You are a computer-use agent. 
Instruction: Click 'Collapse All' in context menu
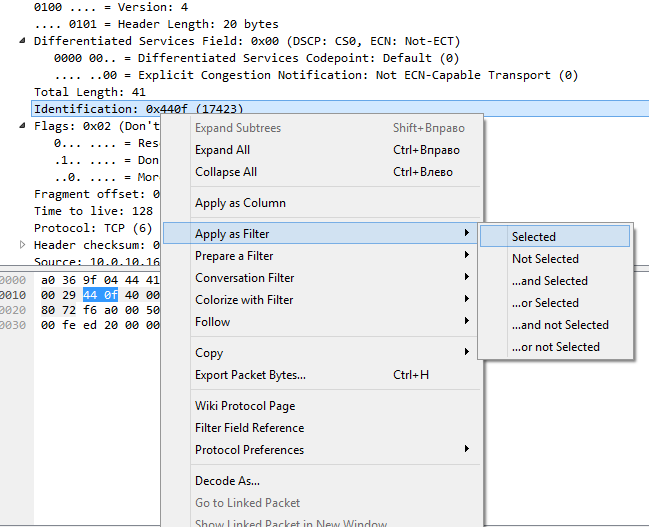[x=226, y=172]
